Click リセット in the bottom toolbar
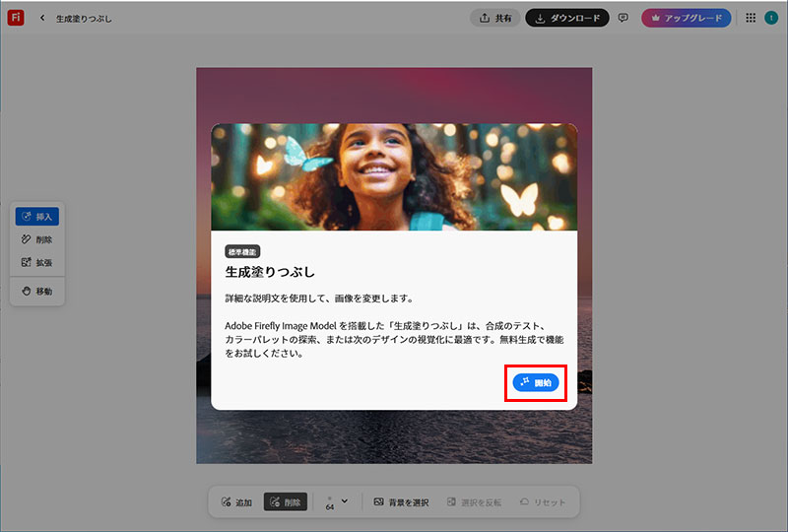This screenshot has height=532, width=788. pyautogui.click(x=543, y=502)
